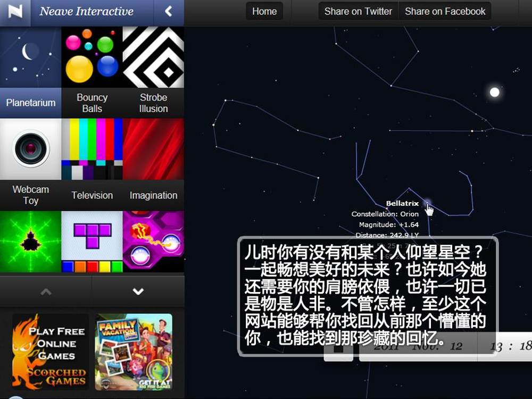Select the Television label
Viewport: 532px width, 399px height.
[x=92, y=195]
